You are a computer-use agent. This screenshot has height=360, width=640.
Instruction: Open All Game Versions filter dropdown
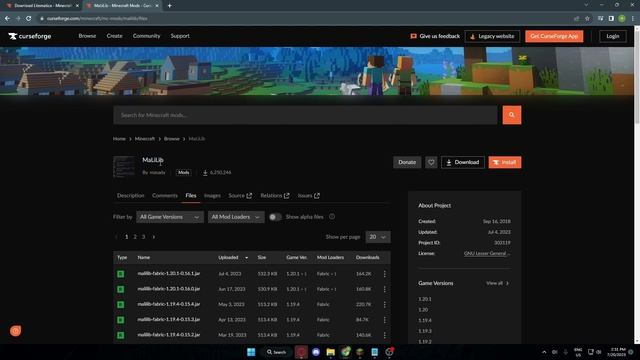[170, 217]
